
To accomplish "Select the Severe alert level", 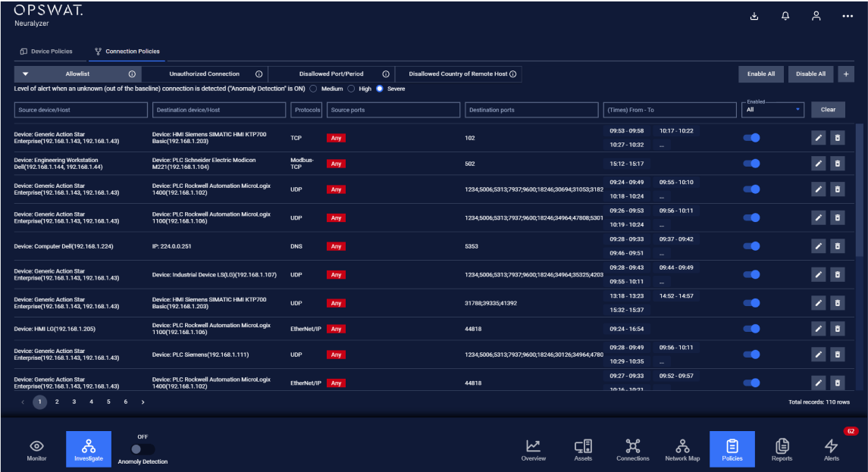I will point(380,89).
